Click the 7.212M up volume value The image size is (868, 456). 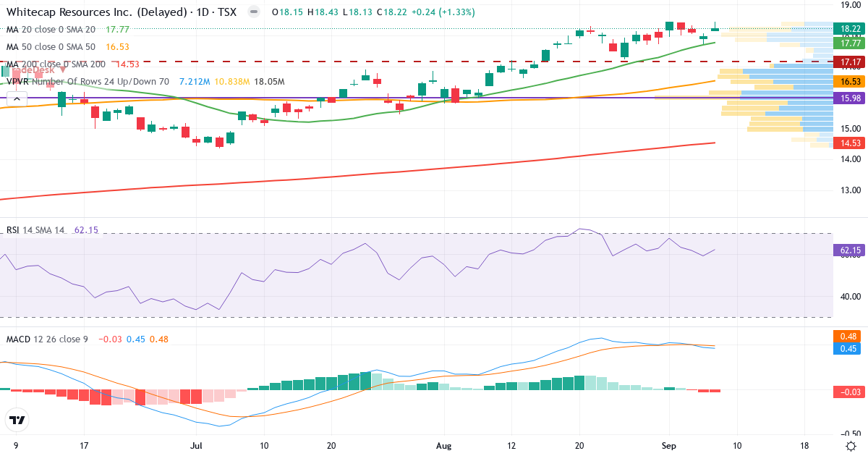(195, 82)
